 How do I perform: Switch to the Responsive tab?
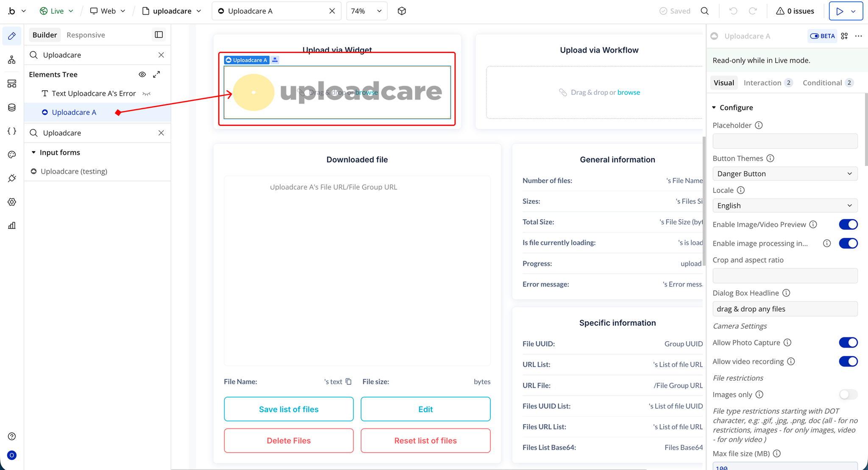pyautogui.click(x=86, y=35)
